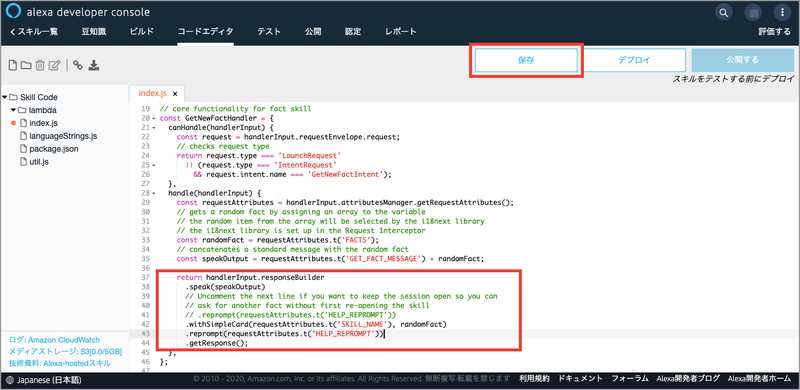800x390 pixels.
Task: Switch to the テスト tab
Action: point(269,32)
